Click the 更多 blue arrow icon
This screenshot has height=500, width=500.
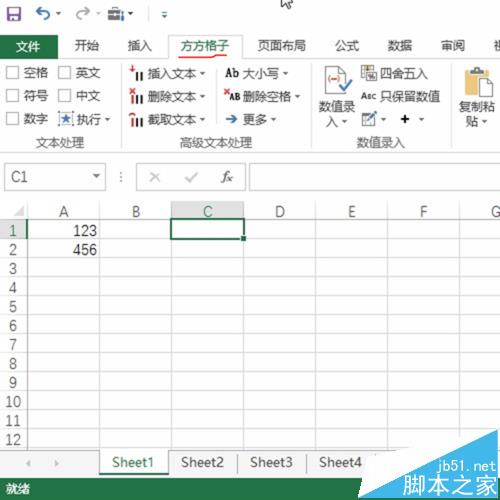(x=231, y=119)
